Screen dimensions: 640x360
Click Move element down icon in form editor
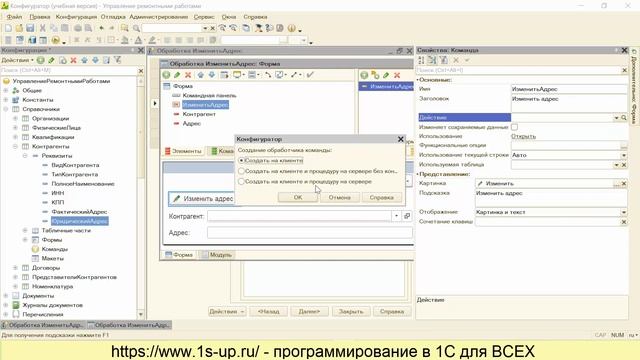click(x=211, y=75)
